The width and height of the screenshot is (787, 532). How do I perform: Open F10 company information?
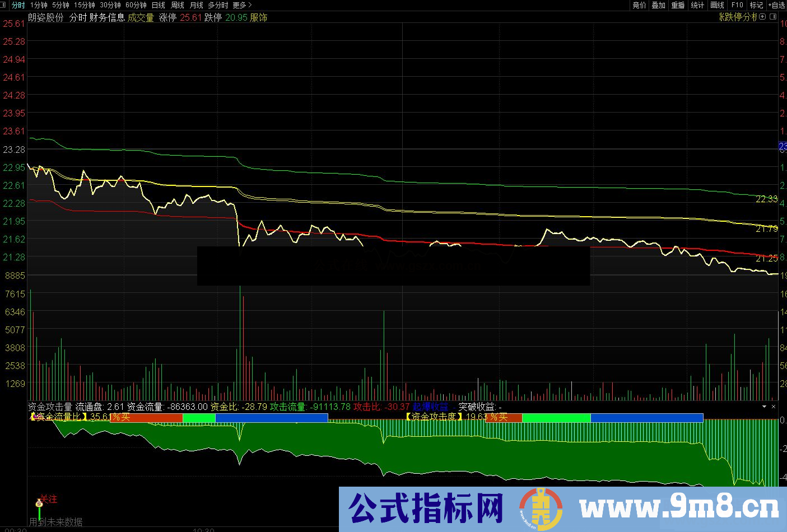point(737,5)
